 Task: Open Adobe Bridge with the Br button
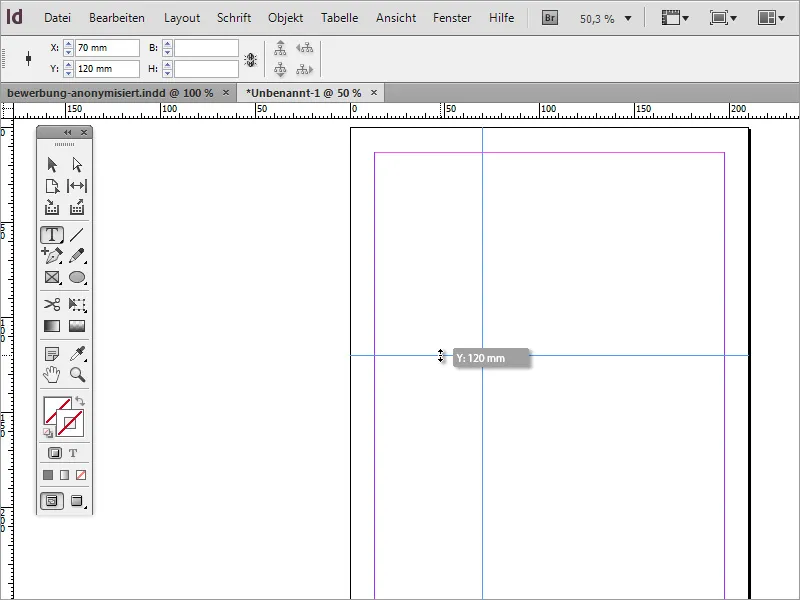pyautogui.click(x=550, y=18)
